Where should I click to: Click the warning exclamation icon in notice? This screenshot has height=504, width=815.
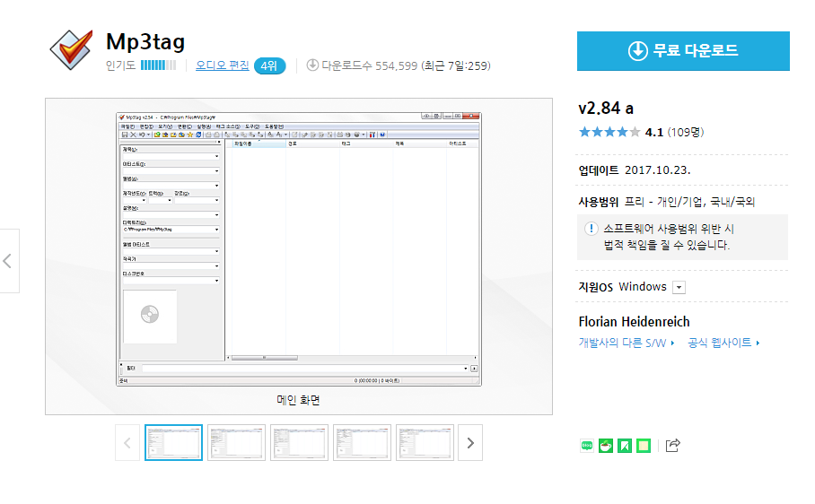click(591, 229)
